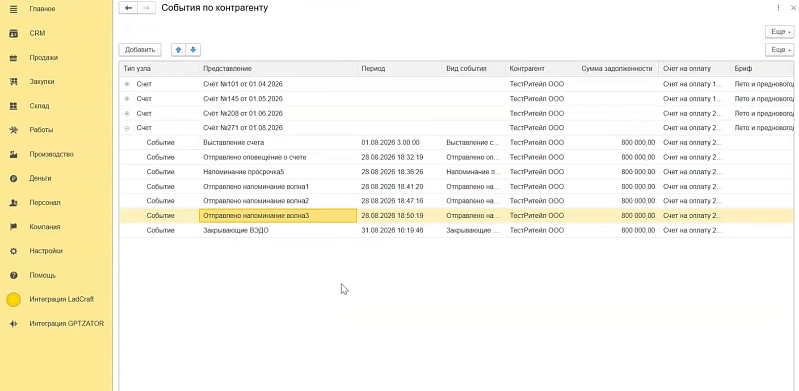
Task: Open the three-dot window options icon
Action: coord(778,8)
